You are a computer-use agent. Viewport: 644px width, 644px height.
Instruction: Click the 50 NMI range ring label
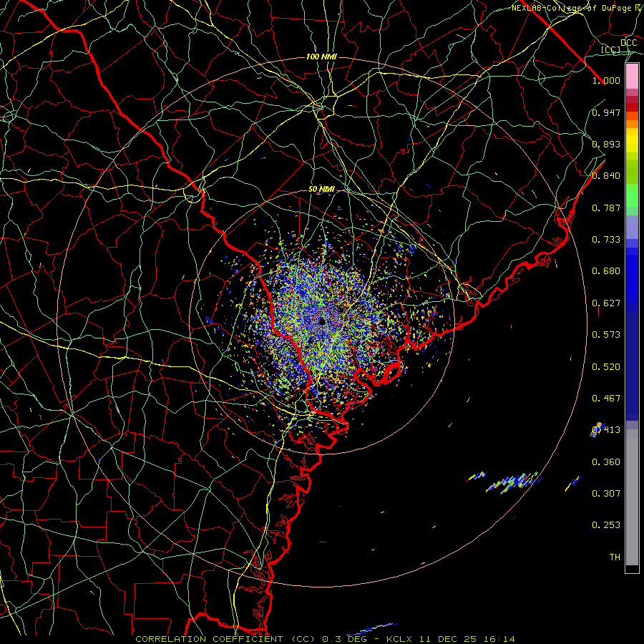coord(321,190)
